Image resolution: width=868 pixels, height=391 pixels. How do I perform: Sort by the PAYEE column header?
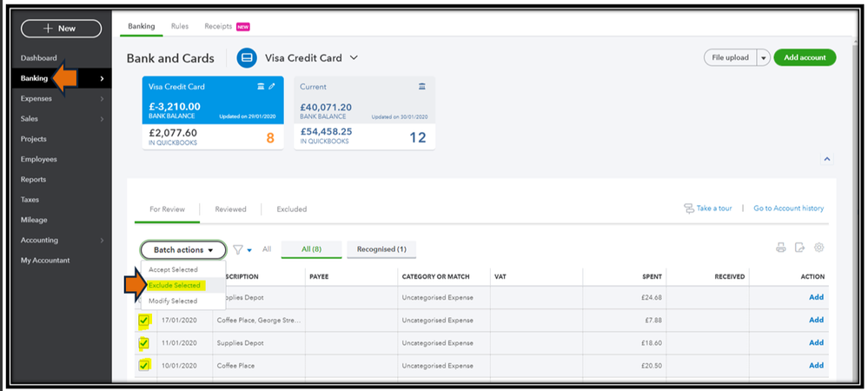pyautogui.click(x=320, y=277)
